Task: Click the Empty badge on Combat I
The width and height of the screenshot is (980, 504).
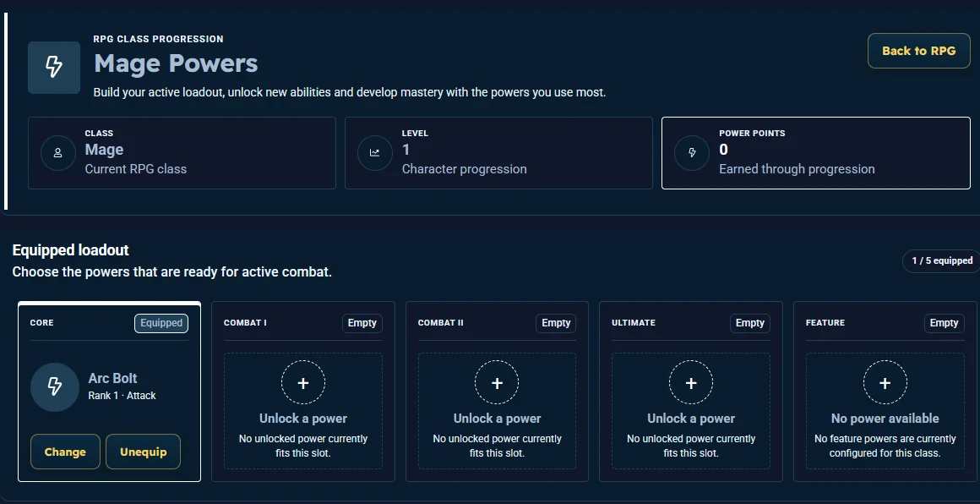Action: tap(362, 323)
